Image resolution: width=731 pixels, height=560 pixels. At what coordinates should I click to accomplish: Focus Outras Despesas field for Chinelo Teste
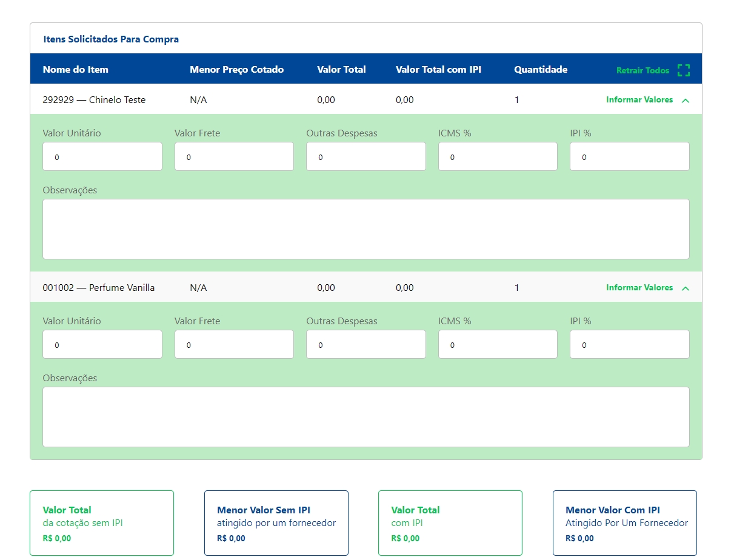pyautogui.click(x=365, y=157)
